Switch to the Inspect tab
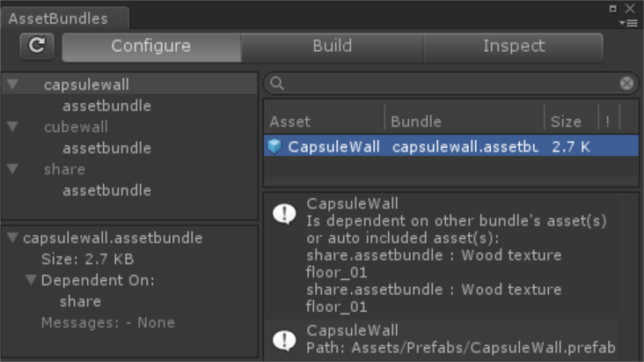The width and height of the screenshot is (644, 362). 513,47
